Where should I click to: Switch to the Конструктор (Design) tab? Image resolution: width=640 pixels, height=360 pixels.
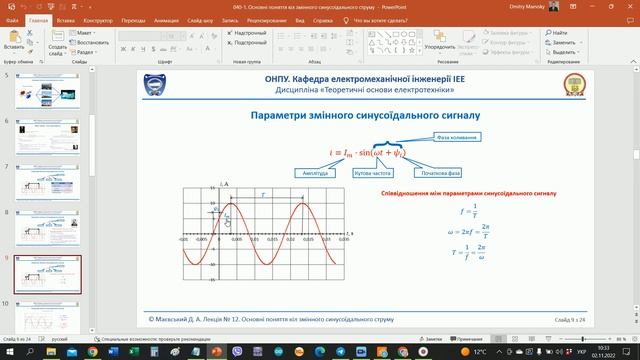point(98,20)
